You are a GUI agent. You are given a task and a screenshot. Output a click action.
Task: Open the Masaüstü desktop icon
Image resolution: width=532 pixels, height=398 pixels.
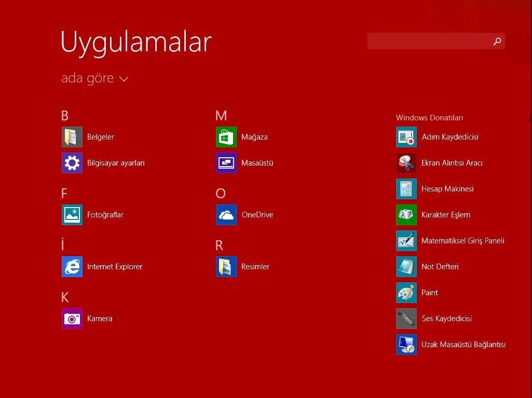(x=226, y=163)
